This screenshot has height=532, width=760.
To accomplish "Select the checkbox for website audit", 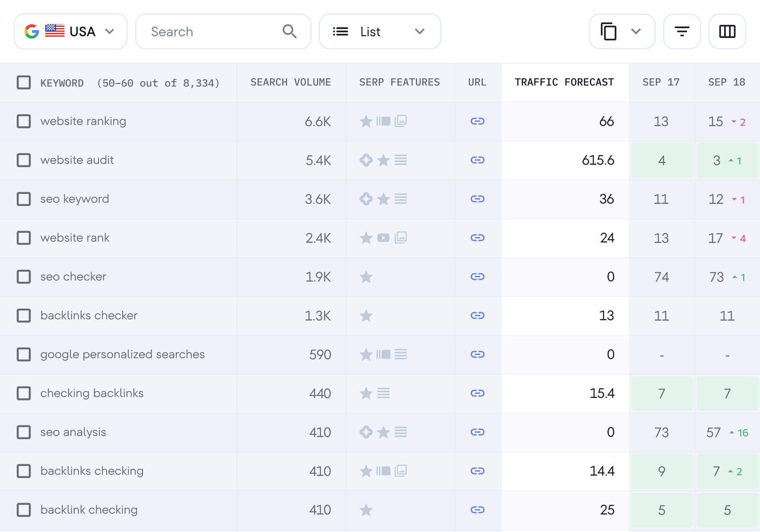I will 24,160.
